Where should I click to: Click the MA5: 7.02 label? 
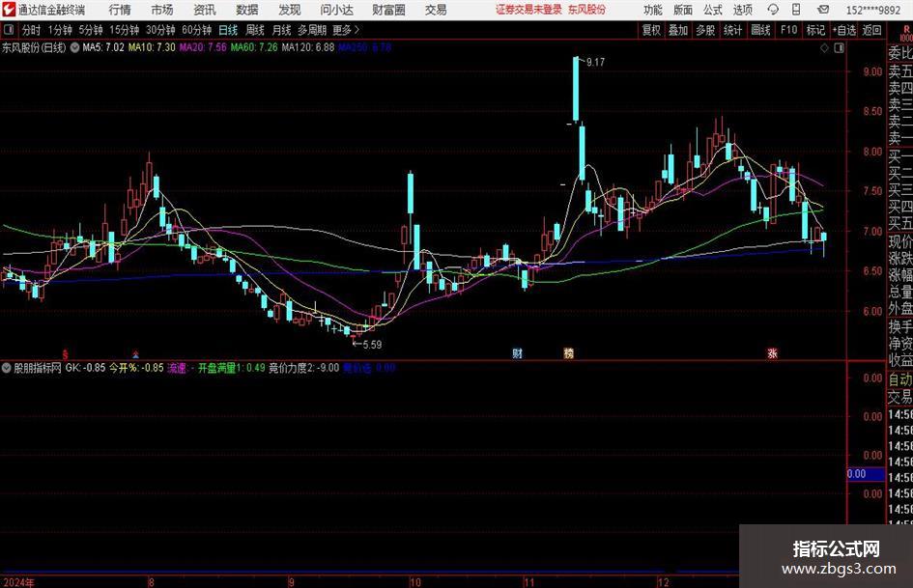click(x=103, y=47)
